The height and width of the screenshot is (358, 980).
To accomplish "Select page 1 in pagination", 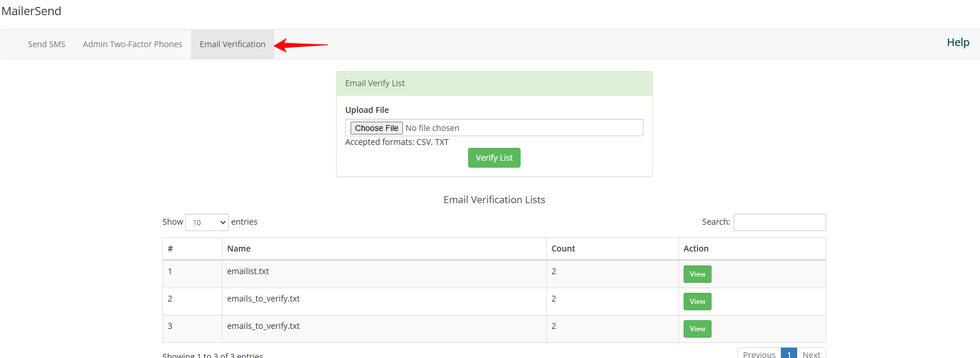I will coord(789,354).
